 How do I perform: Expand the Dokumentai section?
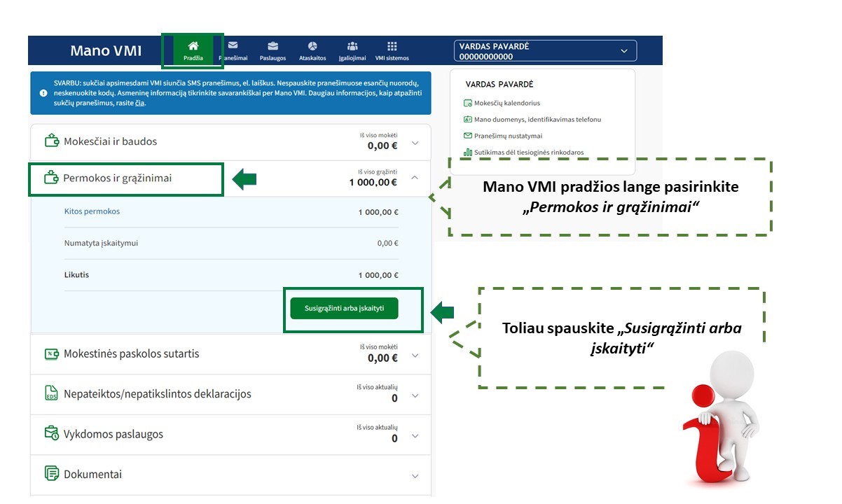coord(415,475)
